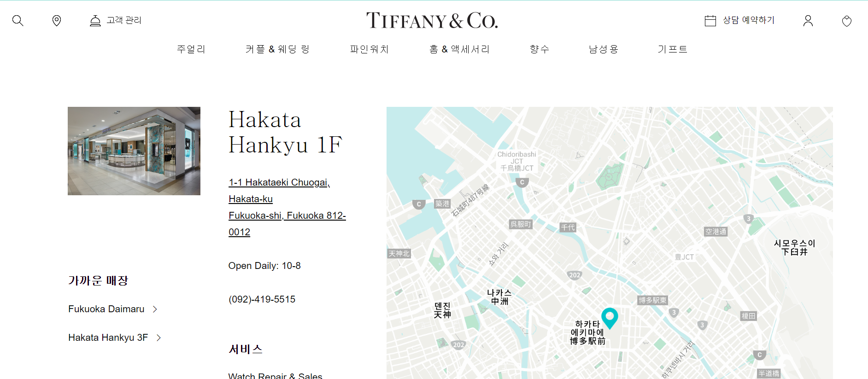Screen dimensions: 868x379
Task: Click the 상담 예약하기 link
Action: 749,20
